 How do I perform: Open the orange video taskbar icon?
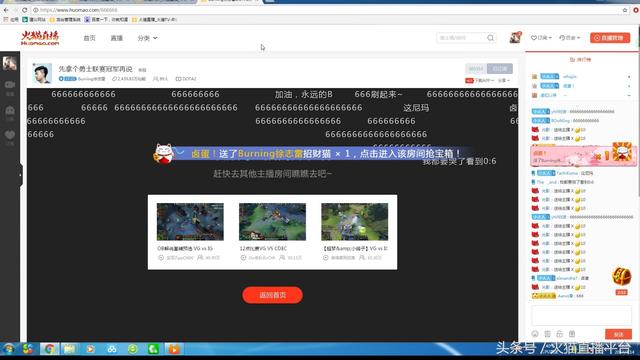174,349
